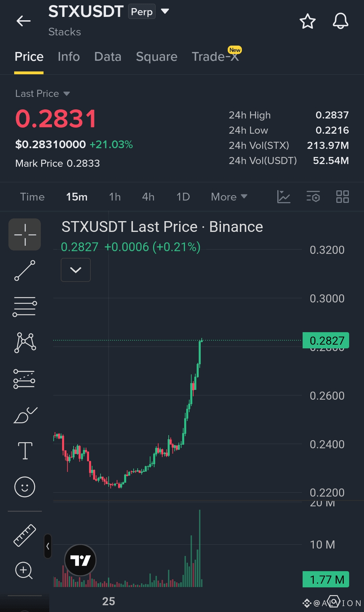Viewport: 364px width, 612px height.
Task: Select the Time interval
Action: tap(32, 197)
